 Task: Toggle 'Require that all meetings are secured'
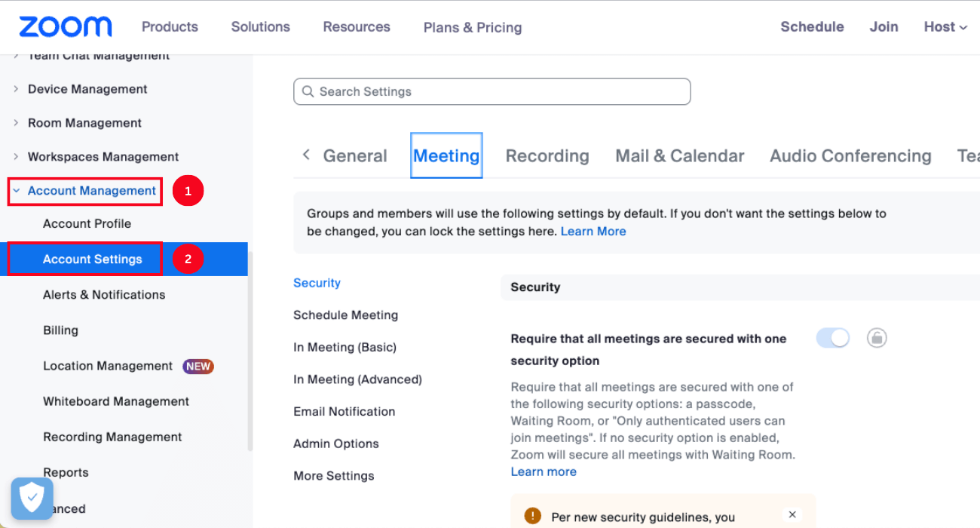[x=832, y=338]
